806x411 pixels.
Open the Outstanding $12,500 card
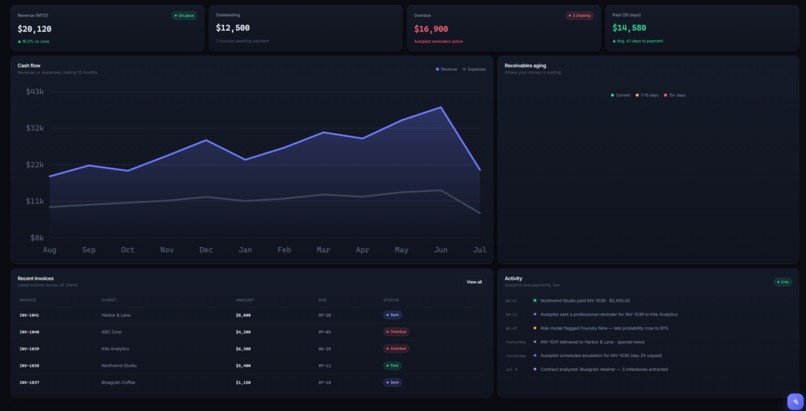(x=305, y=28)
